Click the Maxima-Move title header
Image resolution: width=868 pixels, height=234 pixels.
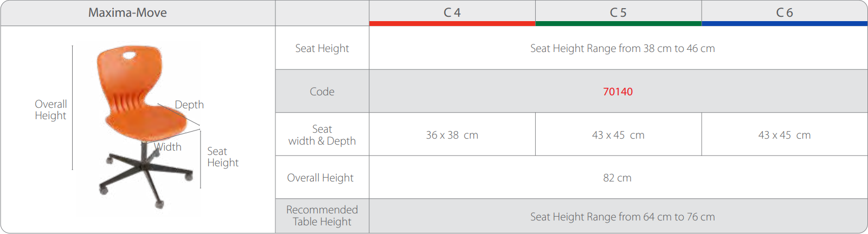127,12
